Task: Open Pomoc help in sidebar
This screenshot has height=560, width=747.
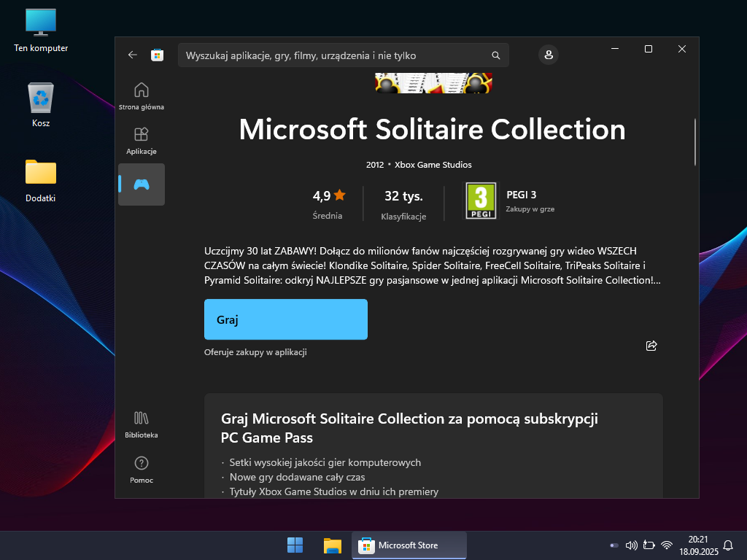Action: 142,468
